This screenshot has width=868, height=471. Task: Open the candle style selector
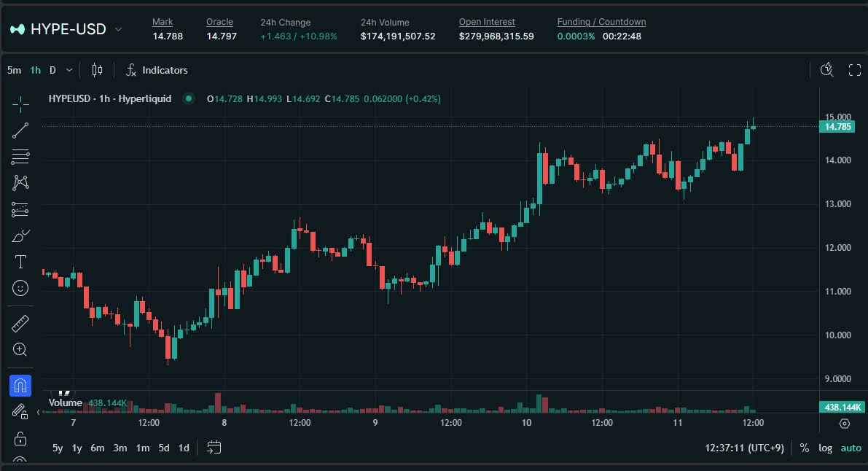[97, 70]
